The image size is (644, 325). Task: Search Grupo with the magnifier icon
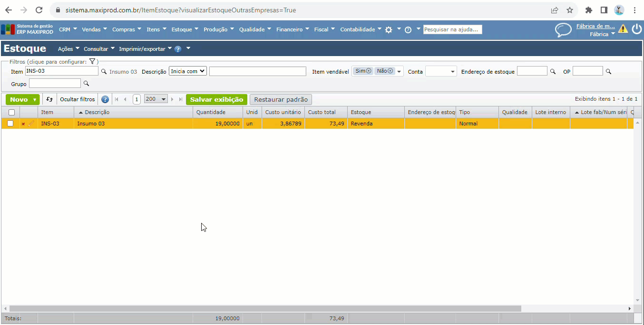(x=86, y=84)
